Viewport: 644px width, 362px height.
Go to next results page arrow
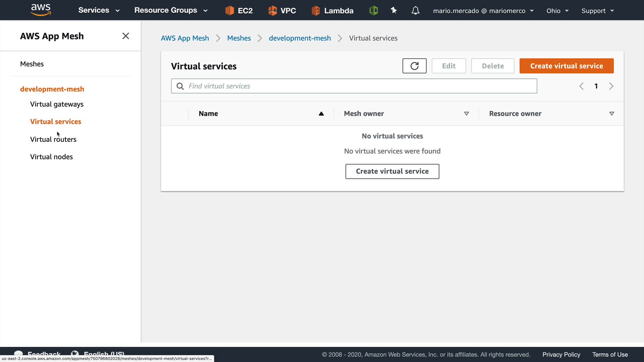611,86
